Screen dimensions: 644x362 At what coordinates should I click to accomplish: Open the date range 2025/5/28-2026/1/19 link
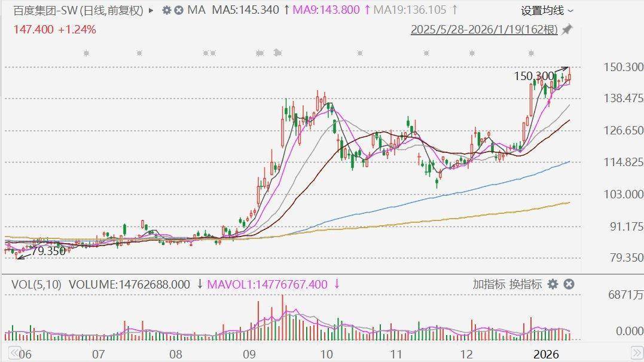coord(484,29)
